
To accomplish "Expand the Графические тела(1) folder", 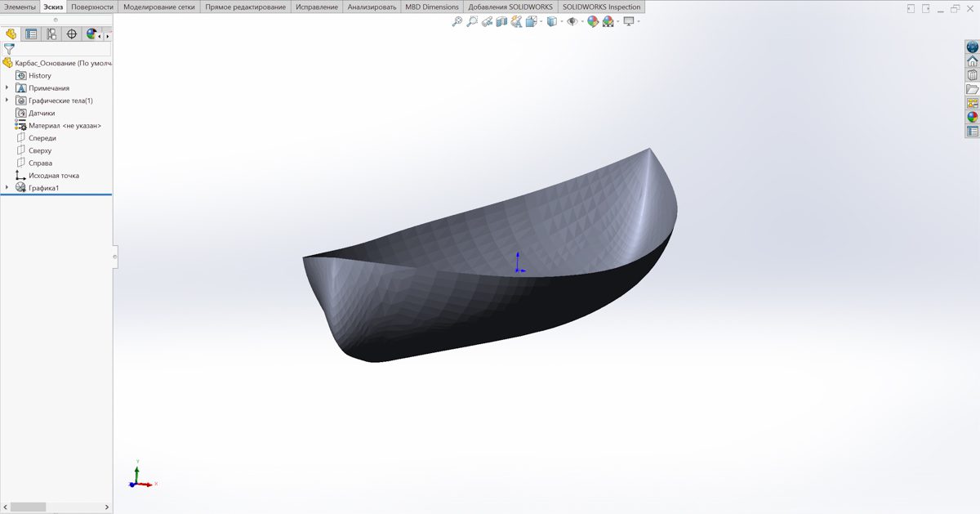I will pos(7,101).
